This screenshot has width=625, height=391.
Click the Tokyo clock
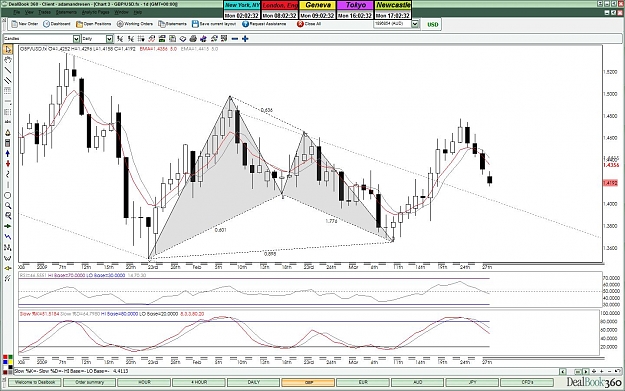(x=355, y=10)
